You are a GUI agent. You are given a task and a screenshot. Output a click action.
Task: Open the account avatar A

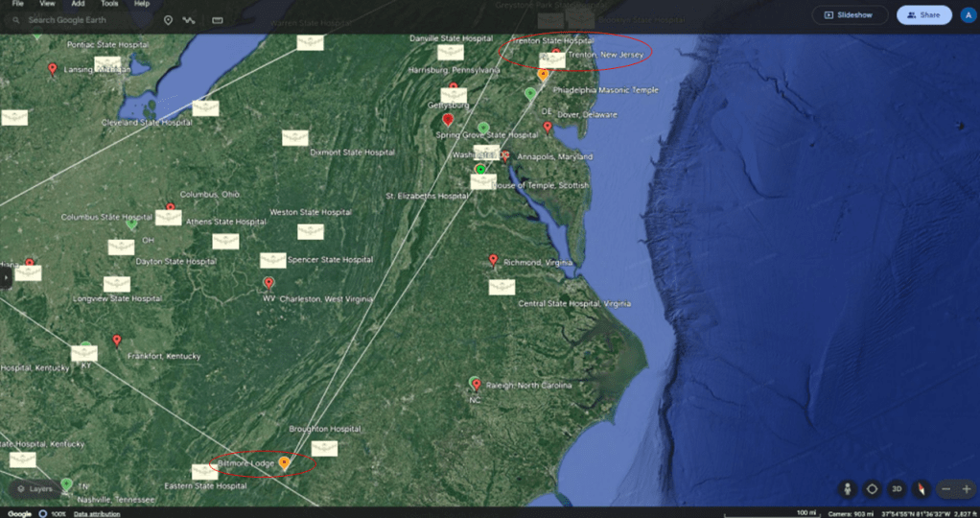(x=968, y=14)
